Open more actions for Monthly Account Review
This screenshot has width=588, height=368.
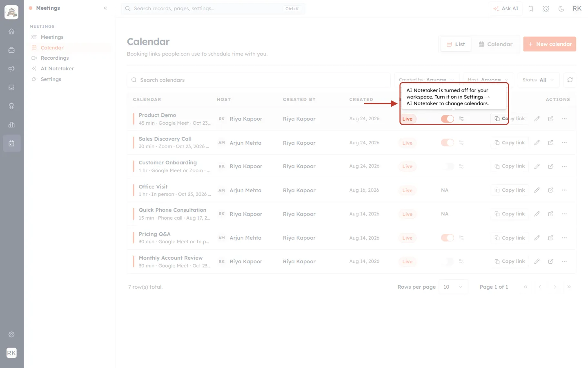(x=564, y=261)
